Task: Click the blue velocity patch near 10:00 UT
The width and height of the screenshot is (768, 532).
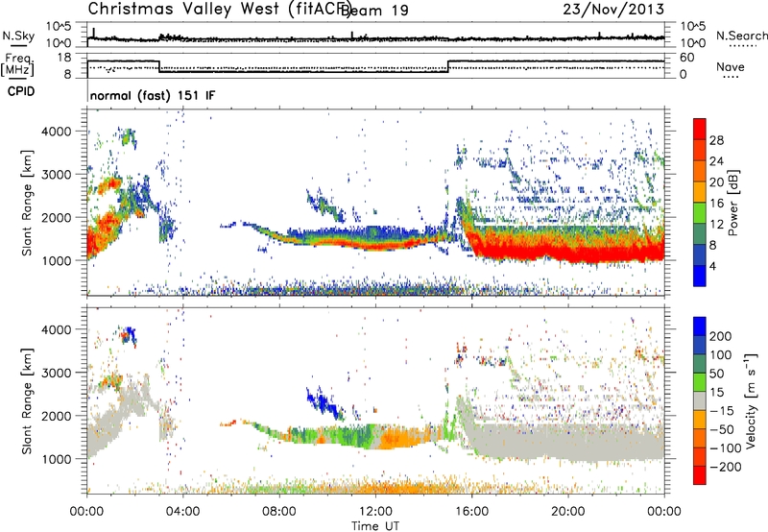Action: (324, 402)
